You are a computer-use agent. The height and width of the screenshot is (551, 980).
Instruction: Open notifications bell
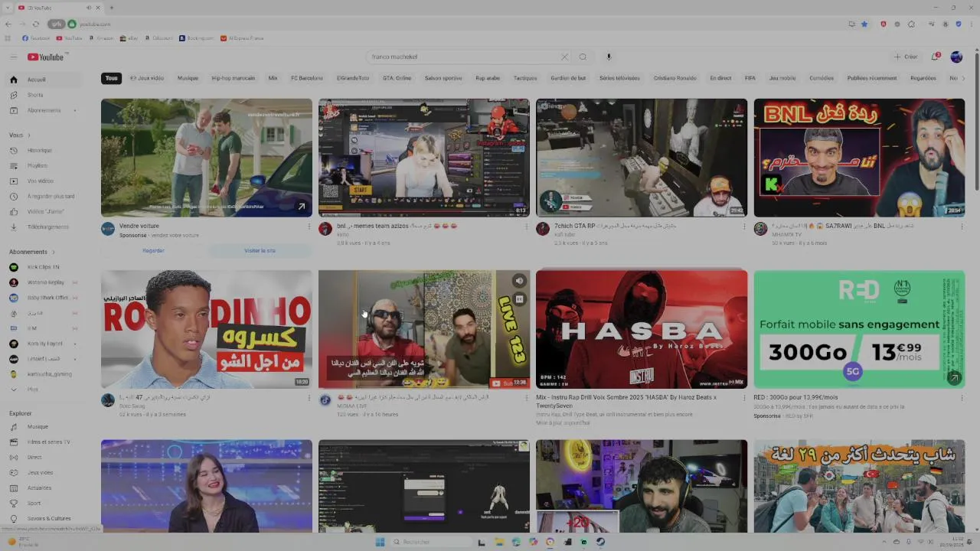tap(936, 57)
